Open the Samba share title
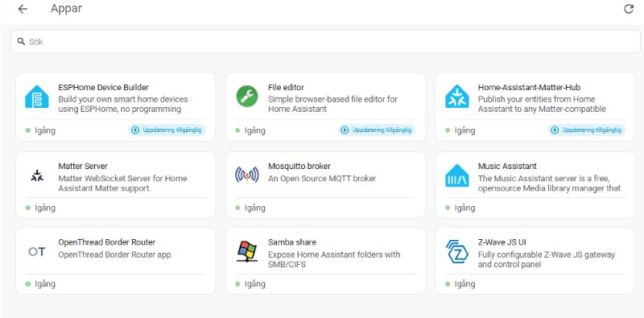644x318 pixels. [x=292, y=242]
